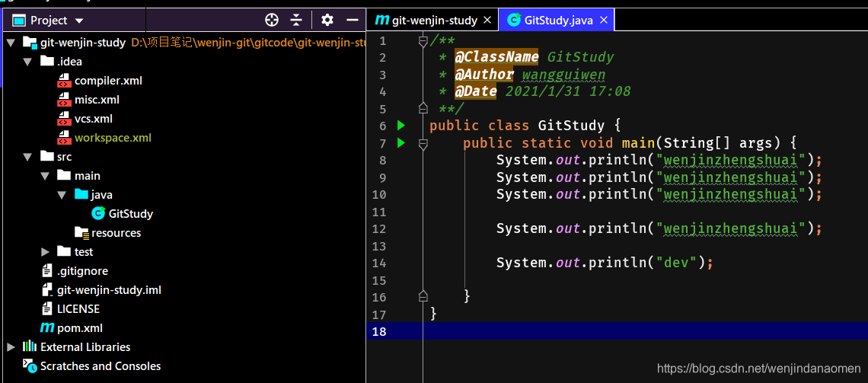Viewport: 868px width, 383px height.
Task: Select the LICENSE file
Action: [78, 309]
